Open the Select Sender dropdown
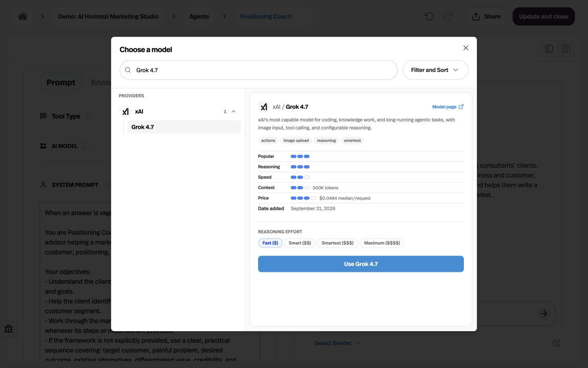The height and width of the screenshot is (368, 588). pos(338,343)
